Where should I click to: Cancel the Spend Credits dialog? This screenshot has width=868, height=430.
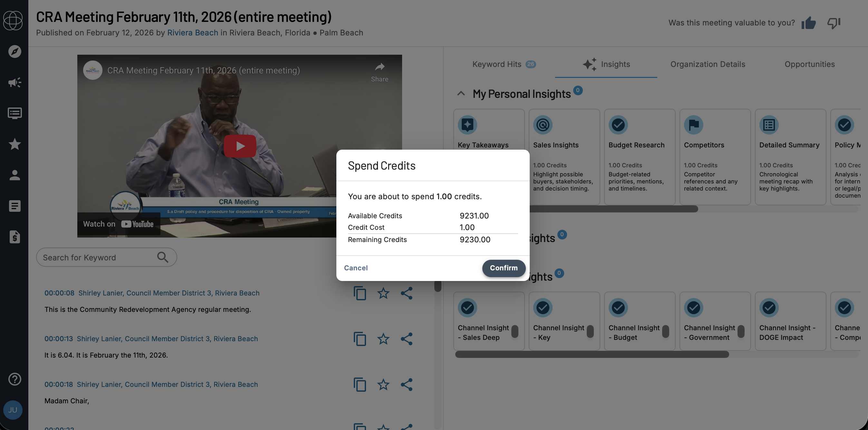pos(355,268)
